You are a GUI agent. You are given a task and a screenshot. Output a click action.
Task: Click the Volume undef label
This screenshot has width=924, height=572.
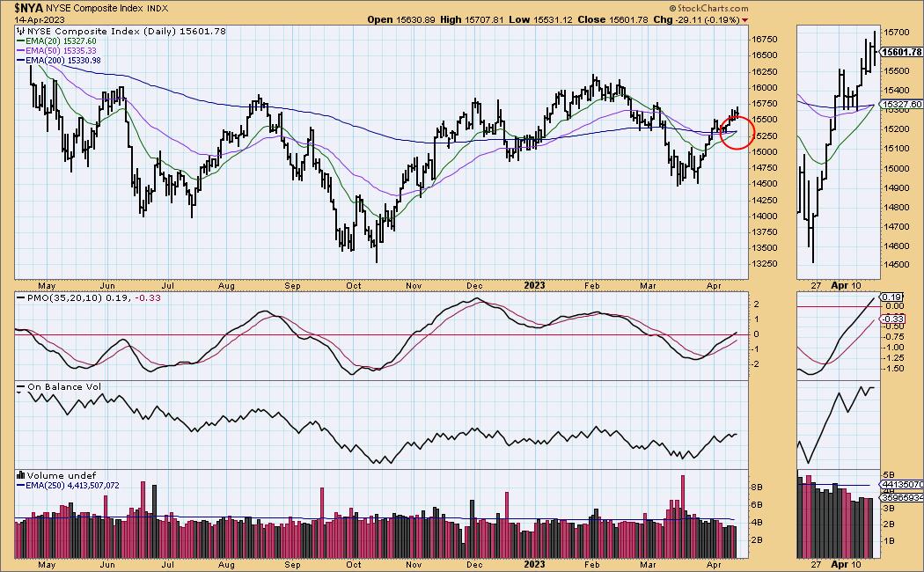pyautogui.click(x=62, y=475)
